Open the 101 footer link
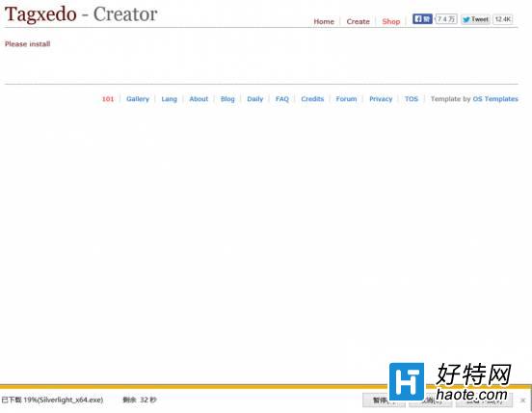Screen dimensions: 532x413 (108, 99)
